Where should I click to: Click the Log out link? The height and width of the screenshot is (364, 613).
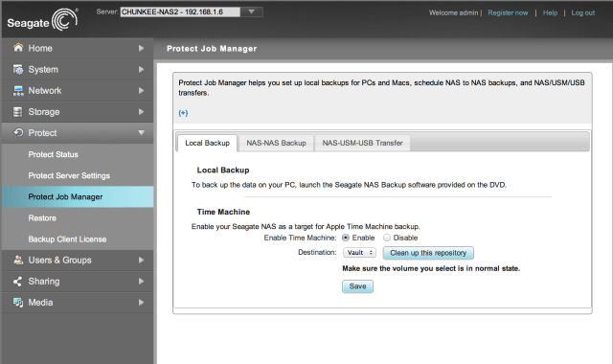(x=583, y=12)
